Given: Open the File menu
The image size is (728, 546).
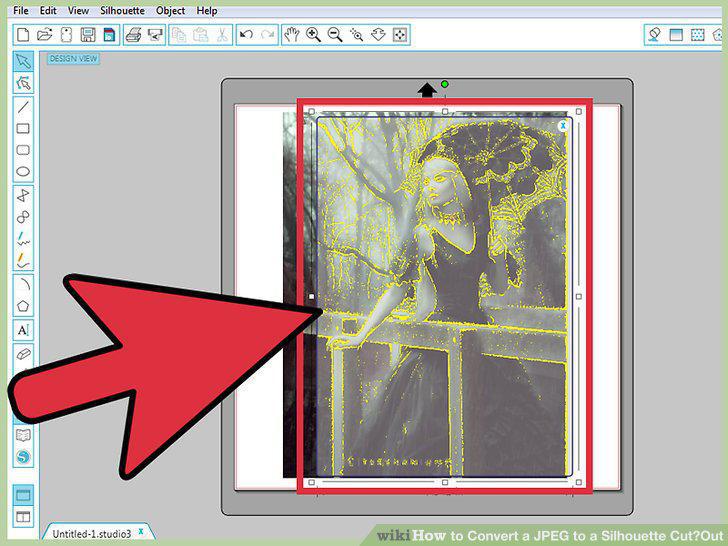Looking at the screenshot, I should [20, 10].
